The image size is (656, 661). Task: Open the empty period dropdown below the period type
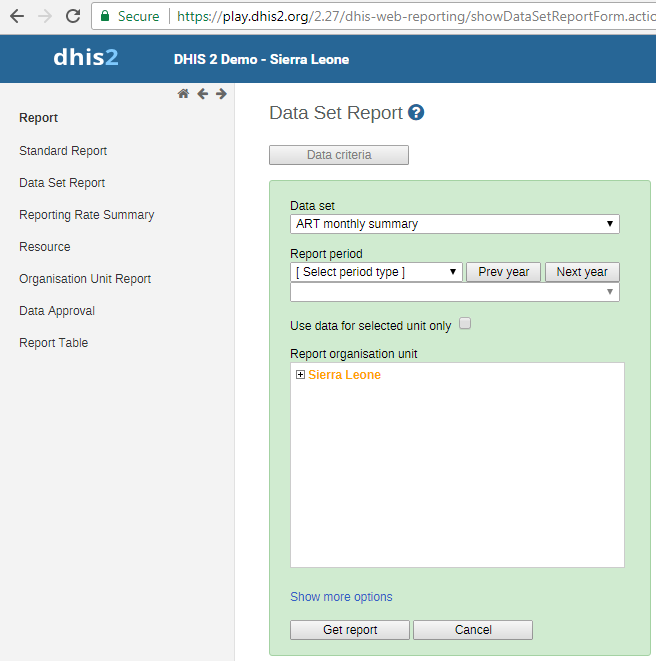(x=454, y=292)
